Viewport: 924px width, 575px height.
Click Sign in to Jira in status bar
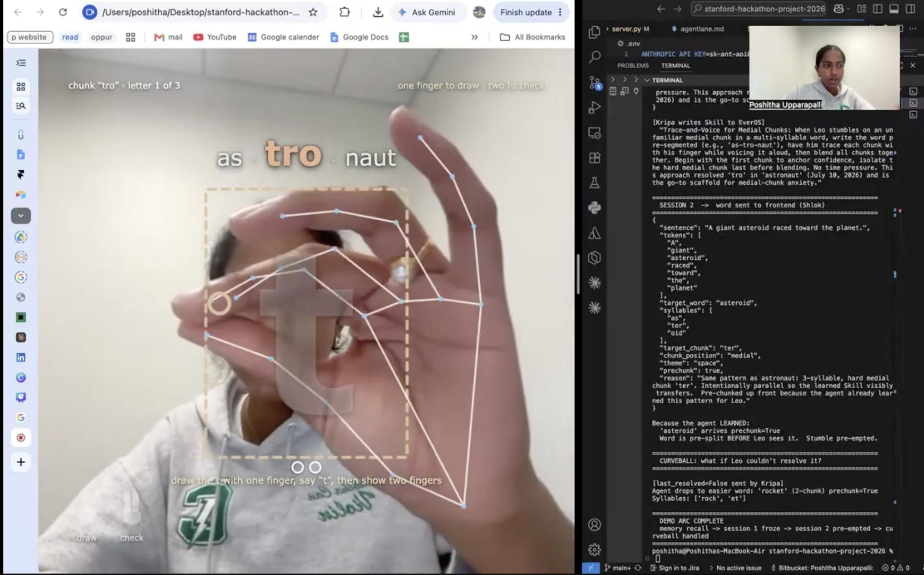coord(675,568)
